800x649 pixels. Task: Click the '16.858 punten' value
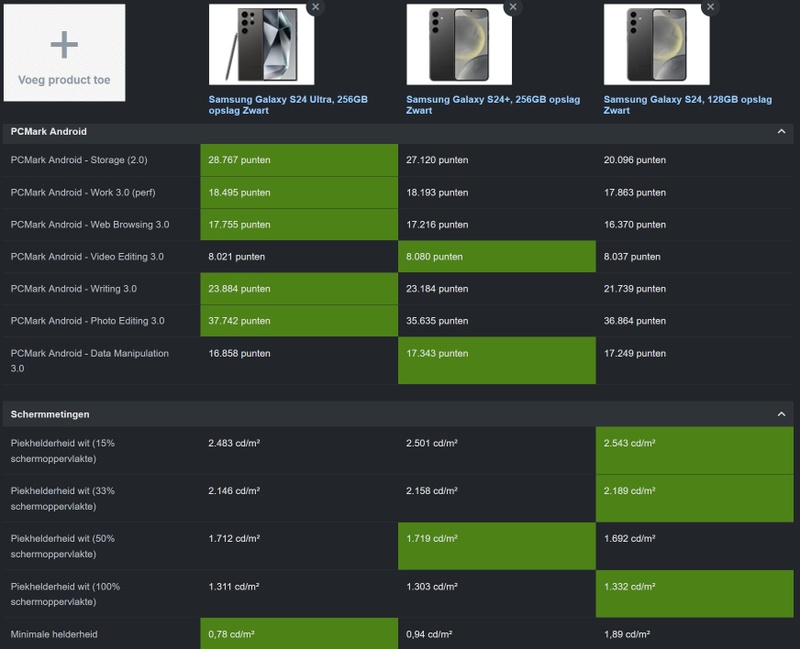pyautogui.click(x=239, y=353)
